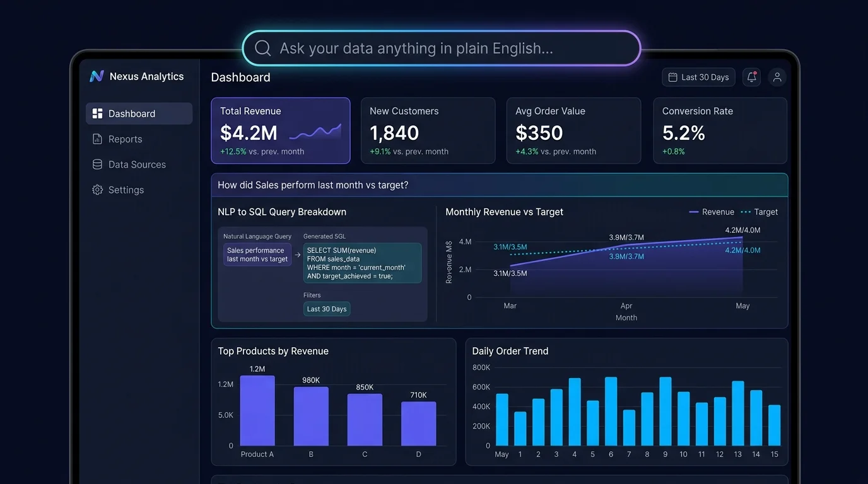The height and width of the screenshot is (484, 868).
Task: Toggle the Target legend entry
Action: pos(759,212)
